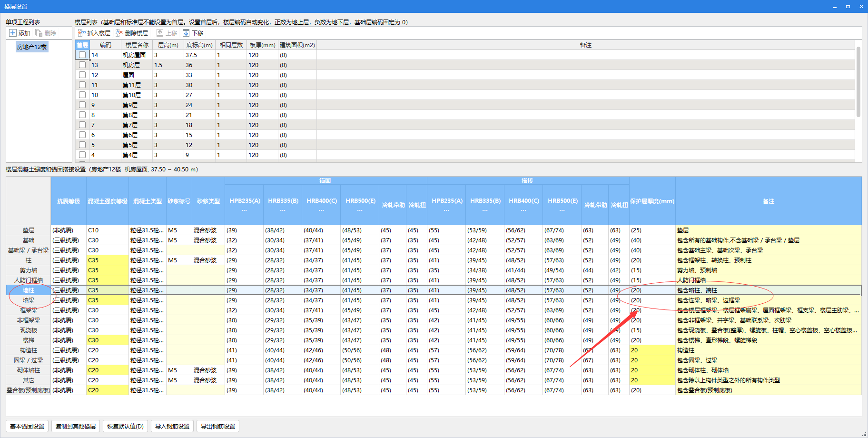
Task: Click M5 砂浆标号 cell in 基础 row
Action: tap(179, 240)
